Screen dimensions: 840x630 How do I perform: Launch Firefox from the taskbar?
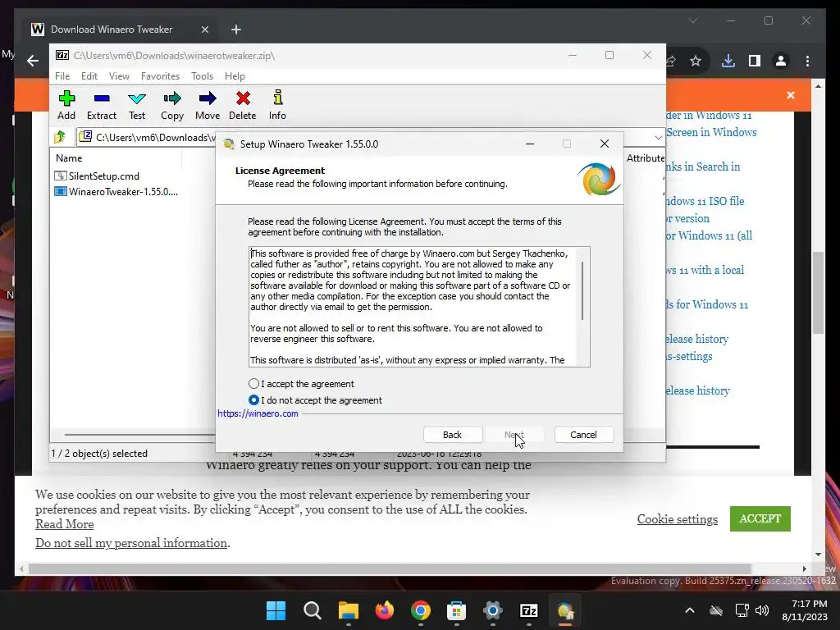click(x=384, y=610)
